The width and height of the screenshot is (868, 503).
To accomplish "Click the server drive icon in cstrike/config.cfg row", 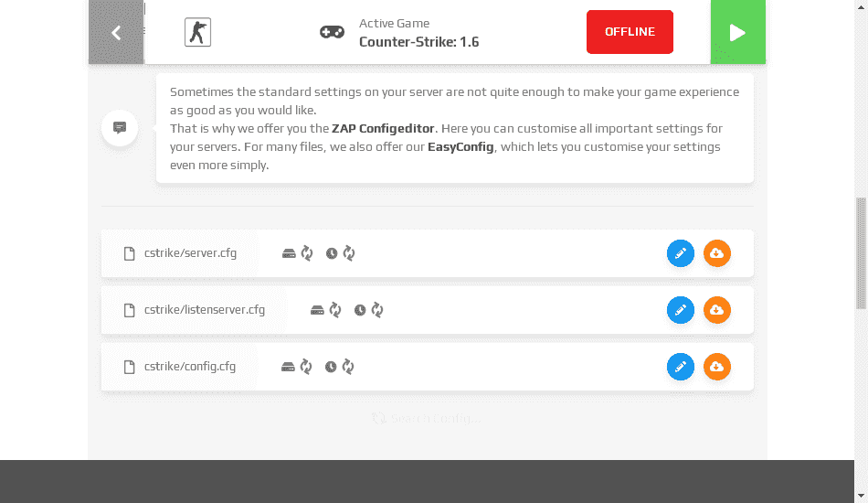I will point(288,367).
